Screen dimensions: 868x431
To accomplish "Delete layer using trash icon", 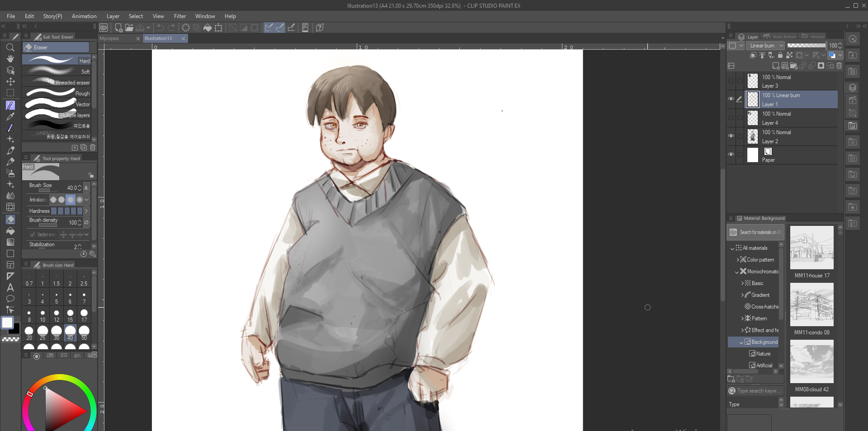I will click(x=839, y=66).
